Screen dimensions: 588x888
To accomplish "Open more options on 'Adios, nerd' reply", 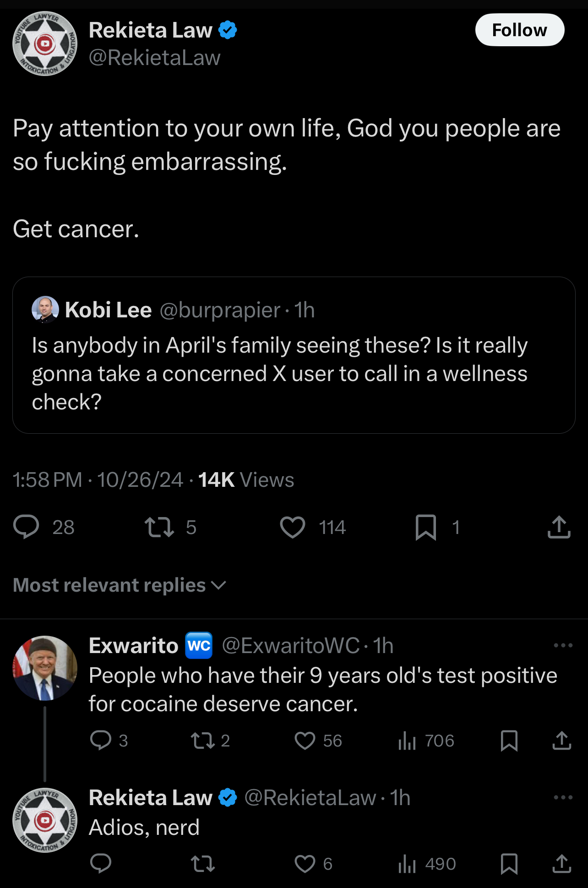I will click(563, 797).
